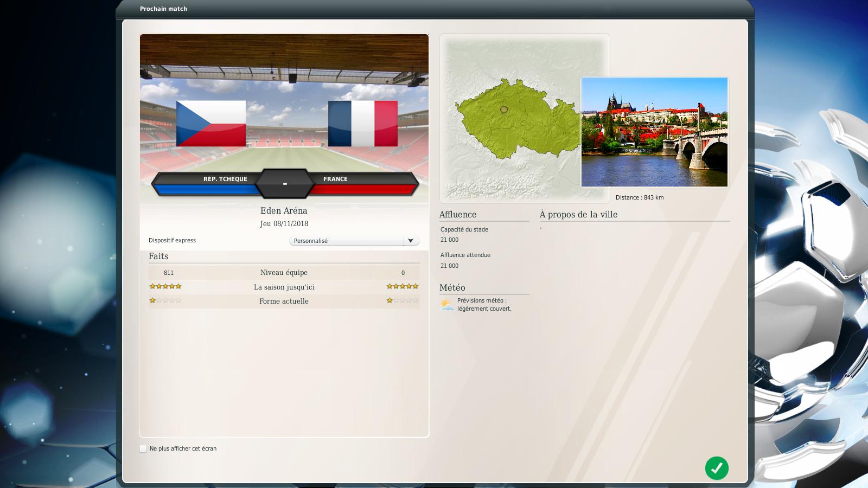Click the Prague city photo thumbnail

pos(654,132)
